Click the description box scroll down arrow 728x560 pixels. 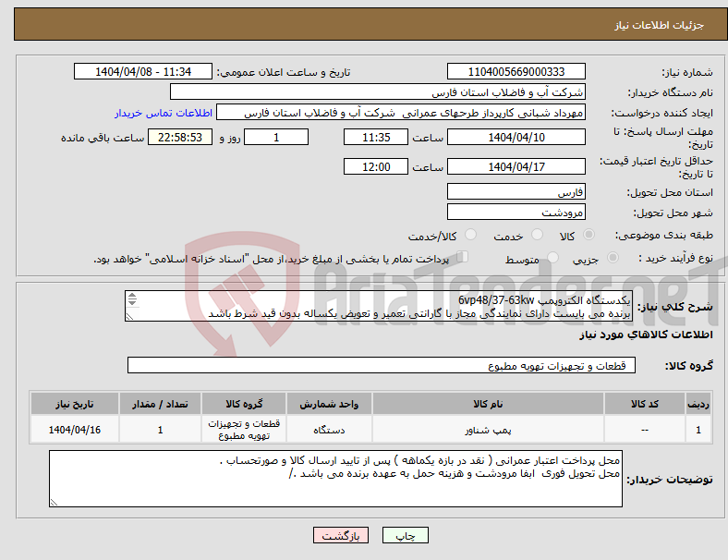[x=132, y=302]
